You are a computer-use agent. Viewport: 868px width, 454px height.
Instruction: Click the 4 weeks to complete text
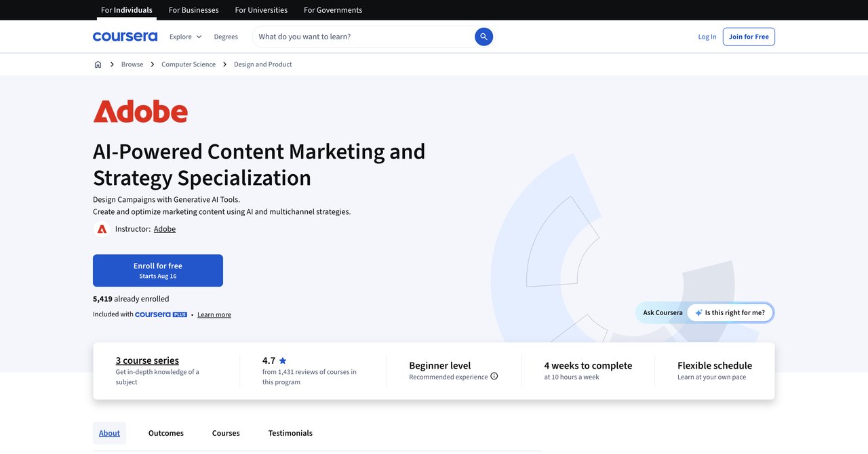(588, 365)
